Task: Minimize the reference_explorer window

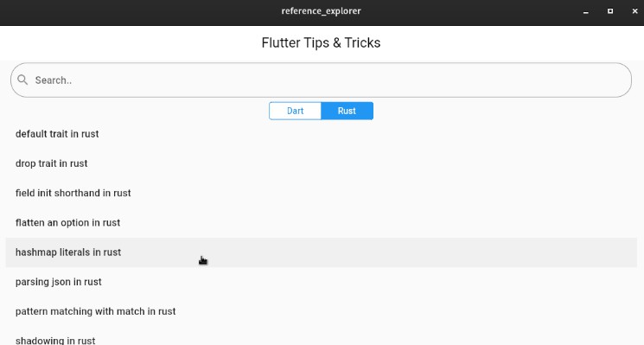Action: pyautogui.click(x=586, y=11)
